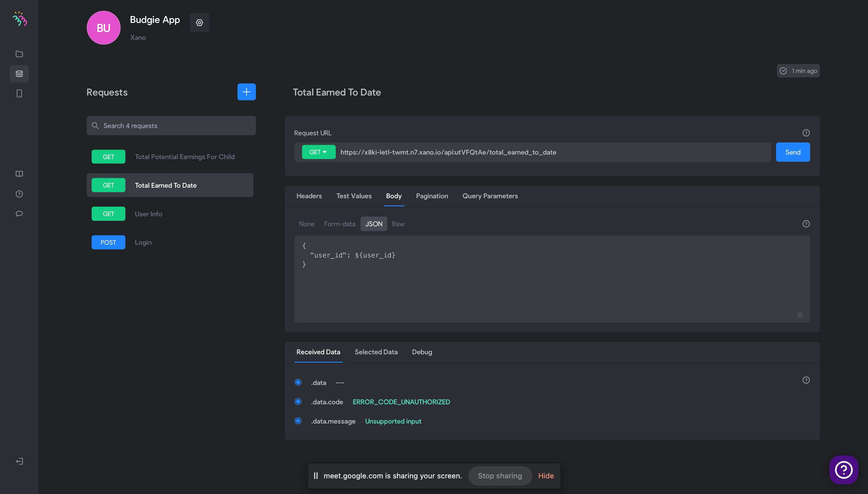This screenshot has height=494, width=868.
Task: Click inside the JSON body editor
Action: point(552,280)
